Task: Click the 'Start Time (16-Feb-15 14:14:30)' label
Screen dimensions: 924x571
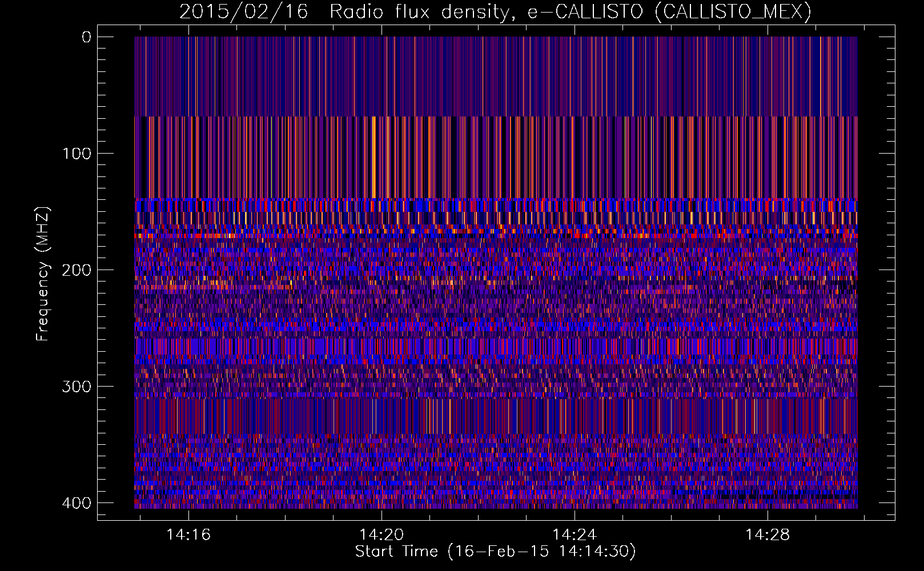Action: tap(495, 552)
